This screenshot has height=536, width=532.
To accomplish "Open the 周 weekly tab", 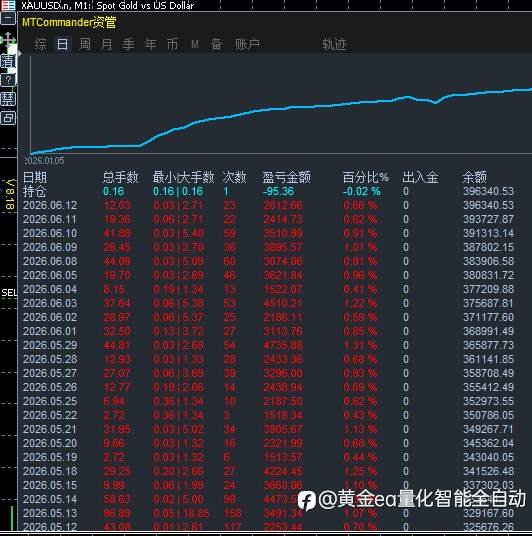I will pyautogui.click(x=85, y=44).
